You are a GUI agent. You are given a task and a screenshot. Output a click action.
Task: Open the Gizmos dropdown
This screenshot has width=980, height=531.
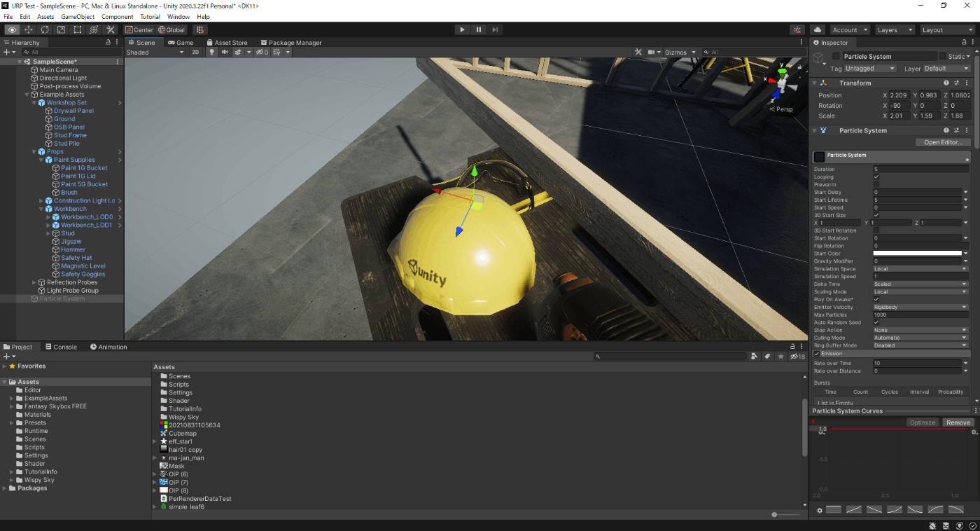pyautogui.click(x=680, y=52)
